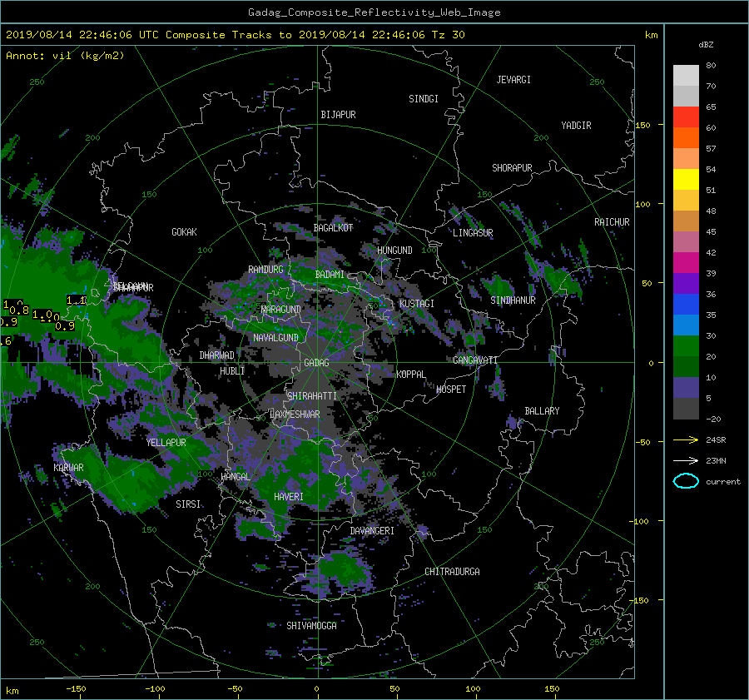Click the BAGALKOT city label

point(333,228)
